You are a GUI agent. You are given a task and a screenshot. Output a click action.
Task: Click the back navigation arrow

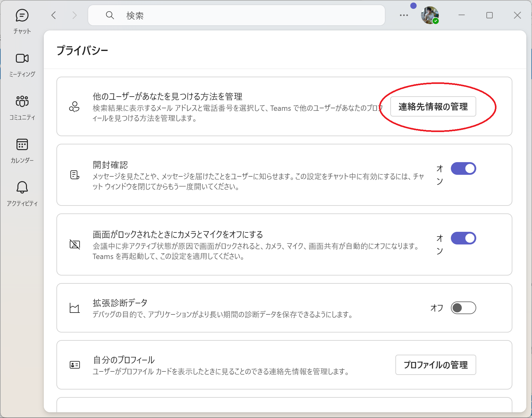pyautogui.click(x=54, y=15)
